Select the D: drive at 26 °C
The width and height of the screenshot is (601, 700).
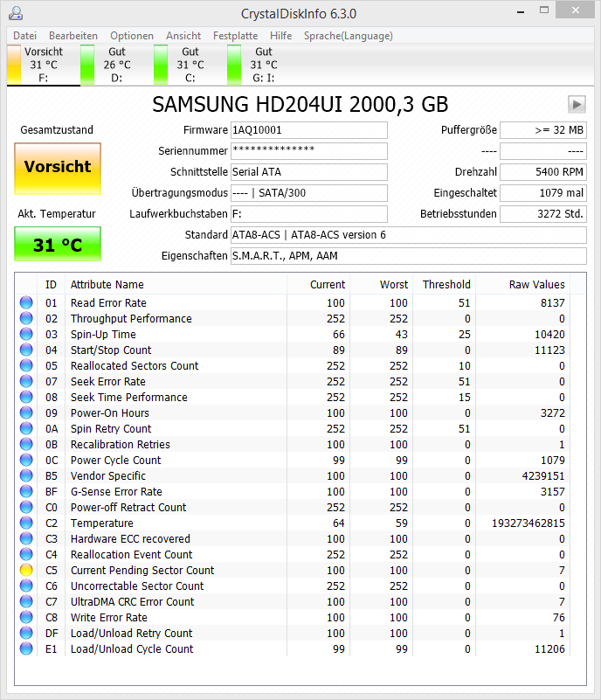117,65
